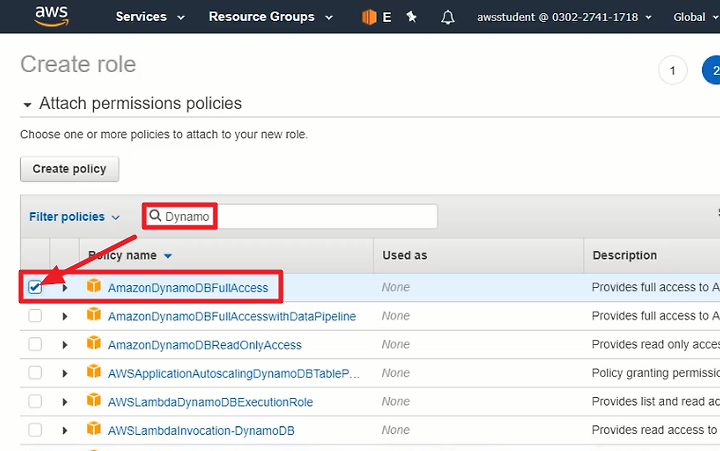Click the Used as column header
720x451 pixels.
(x=405, y=255)
